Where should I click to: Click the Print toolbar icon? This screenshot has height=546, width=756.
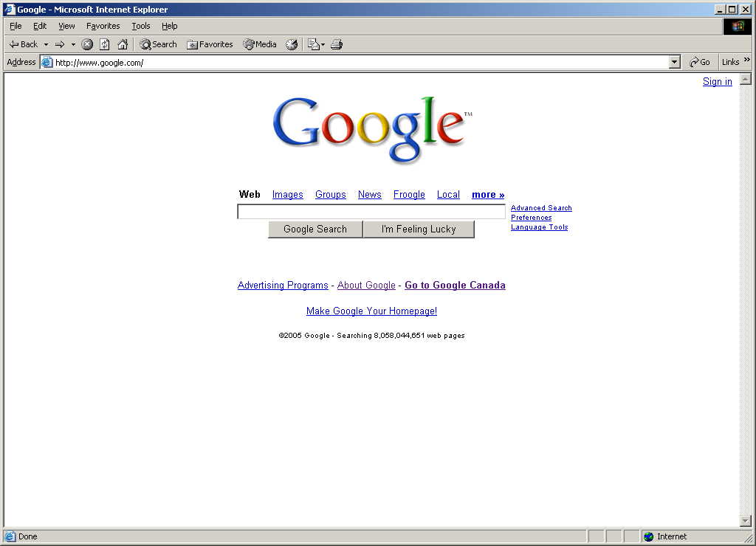pos(337,44)
